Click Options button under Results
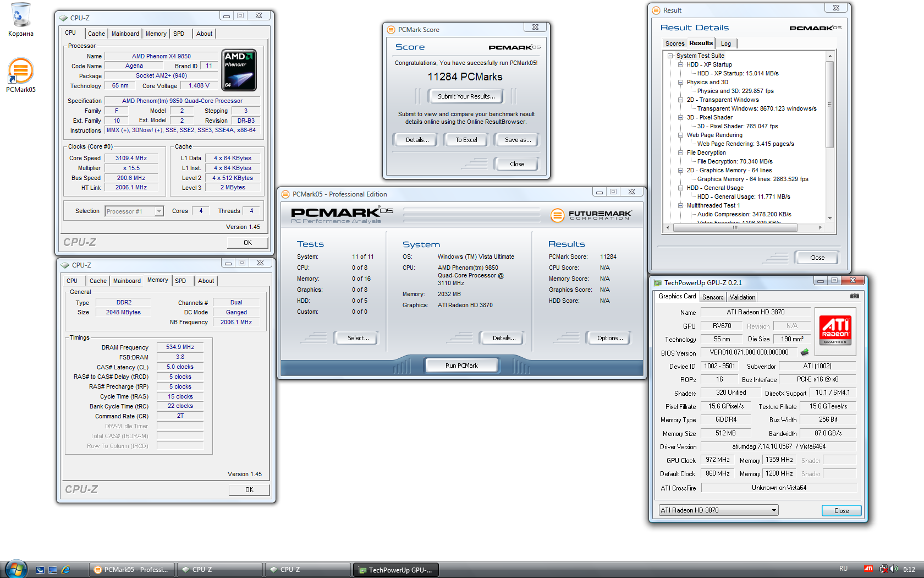924x578 pixels. (610, 338)
